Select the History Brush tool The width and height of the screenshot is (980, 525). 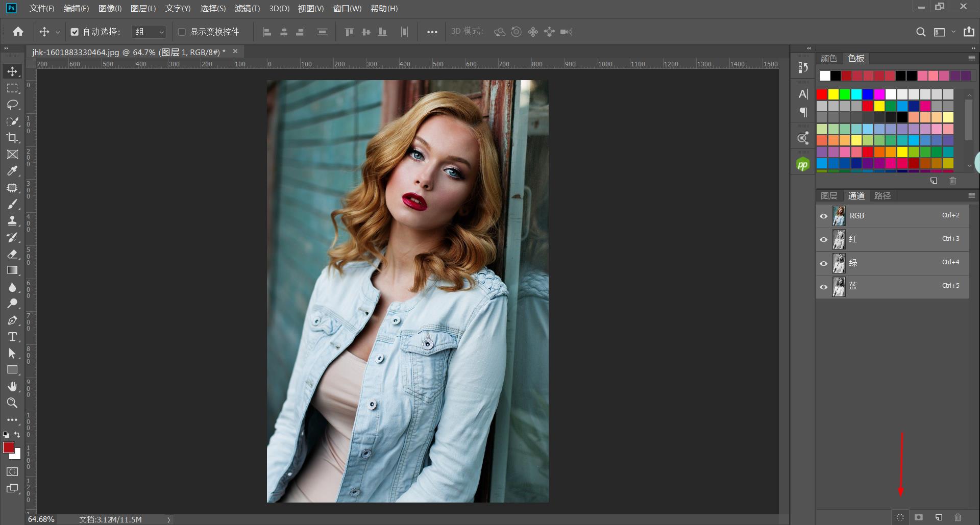point(12,237)
